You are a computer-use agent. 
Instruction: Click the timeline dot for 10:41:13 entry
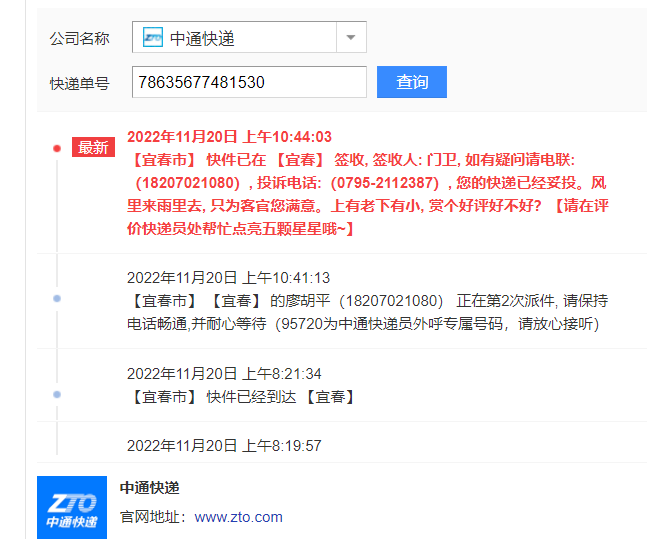click(x=57, y=298)
